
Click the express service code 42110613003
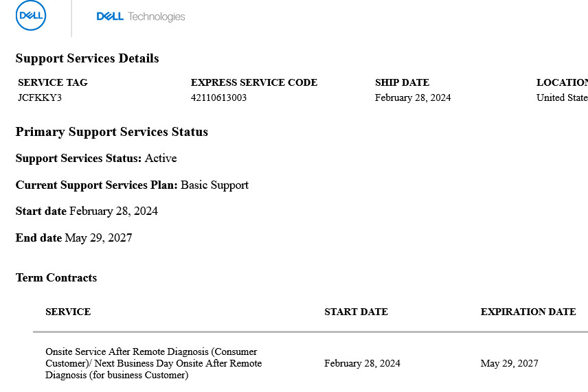pos(218,97)
